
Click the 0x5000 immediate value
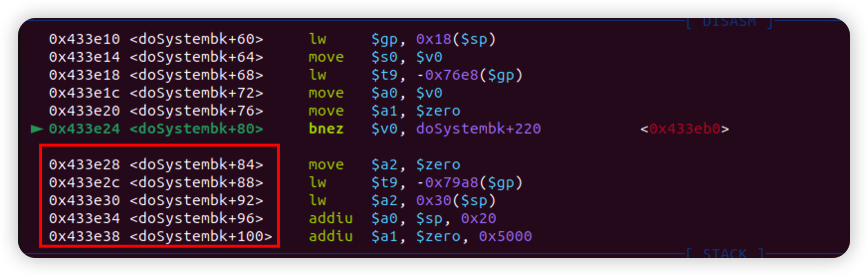click(505, 237)
